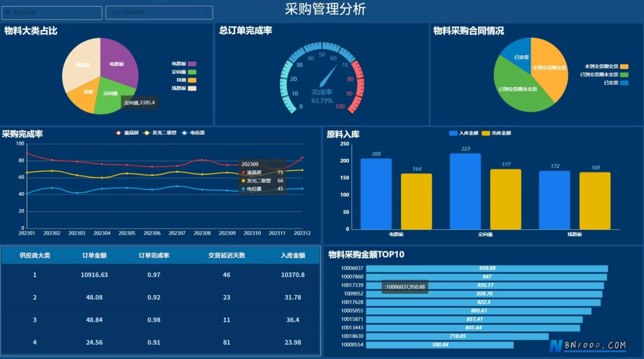Click inbound amount cell 23.98

click(x=293, y=342)
